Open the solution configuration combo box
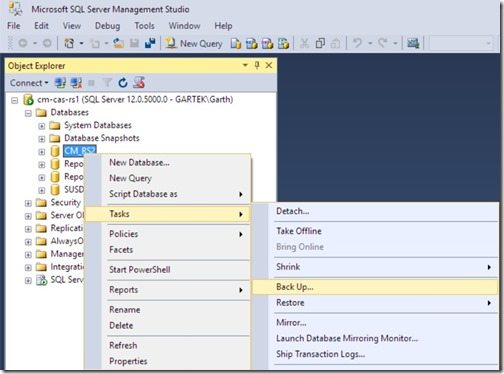Viewport: 504px width, 374px height. point(461,43)
